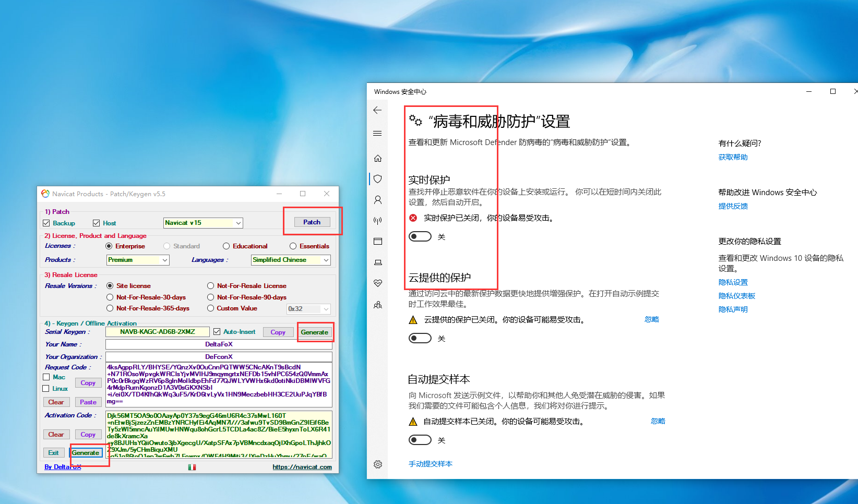Click the Patch button

[x=312, y=222]
